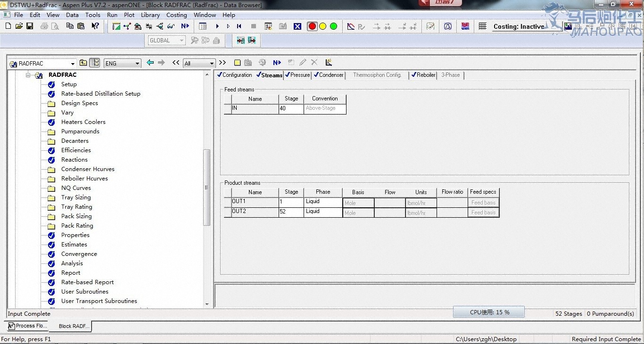This screenshot has width=644, height=344.
Task: Open the File menu
Action: (18, 15)
